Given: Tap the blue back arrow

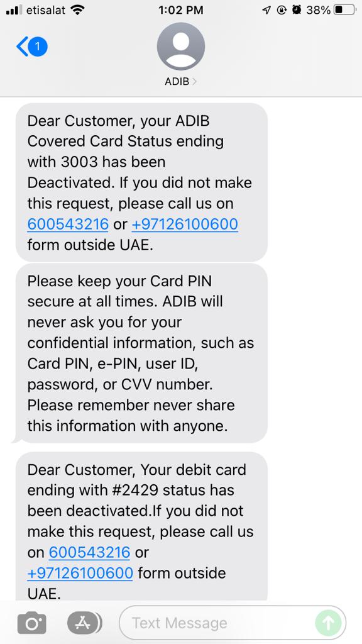Looking at the screenshot, I should pos(22,47).
